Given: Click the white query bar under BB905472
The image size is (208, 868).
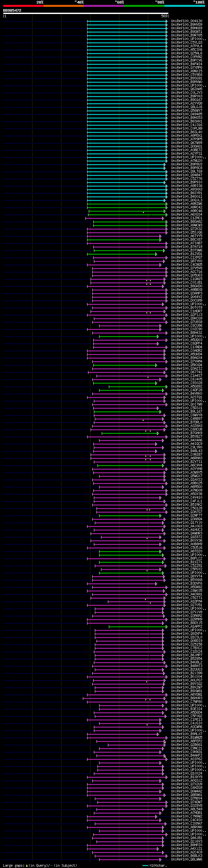Looking at the screenshot, I should point(86,13).
